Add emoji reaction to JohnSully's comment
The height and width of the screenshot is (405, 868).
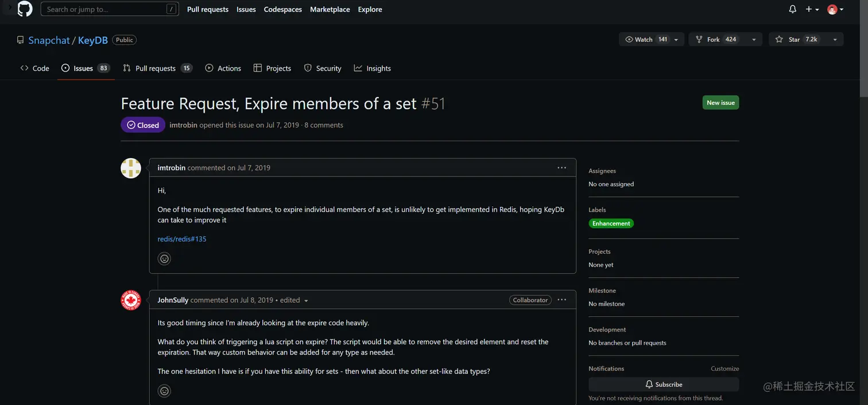coord(164,391)
